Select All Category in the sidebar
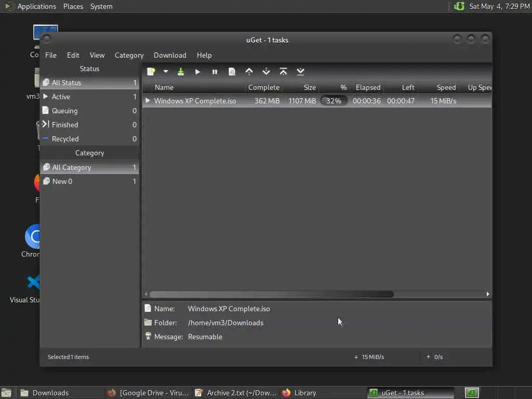This screenshot has width=532, height=399. point(89,167)
